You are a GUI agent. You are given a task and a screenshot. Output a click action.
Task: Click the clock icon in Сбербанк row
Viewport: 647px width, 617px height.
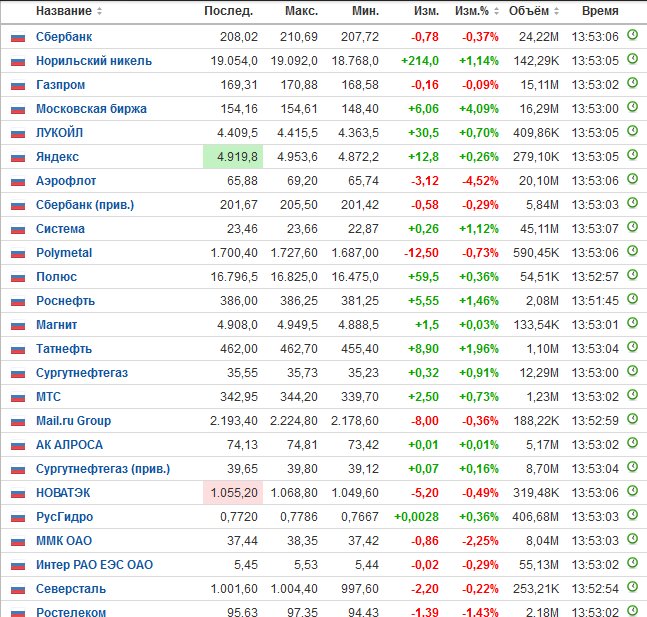633,35
